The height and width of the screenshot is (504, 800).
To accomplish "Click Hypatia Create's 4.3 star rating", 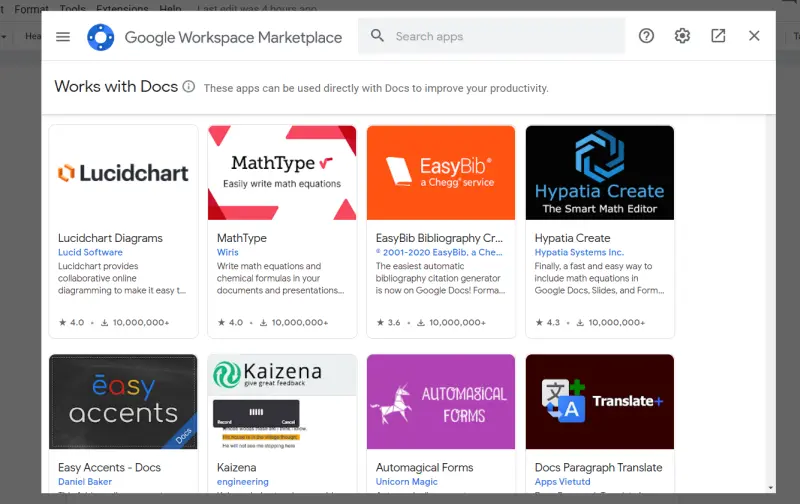I will (547, 322).
